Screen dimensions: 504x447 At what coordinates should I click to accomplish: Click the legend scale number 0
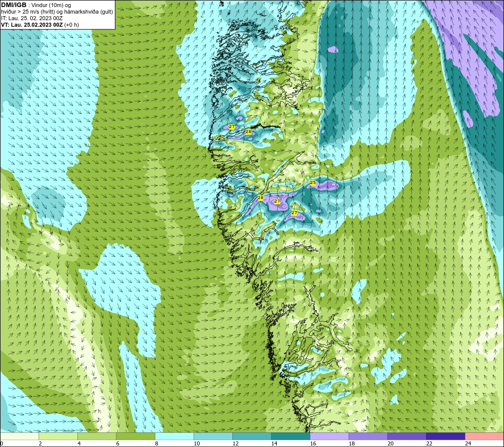click(x=2, y=443)
